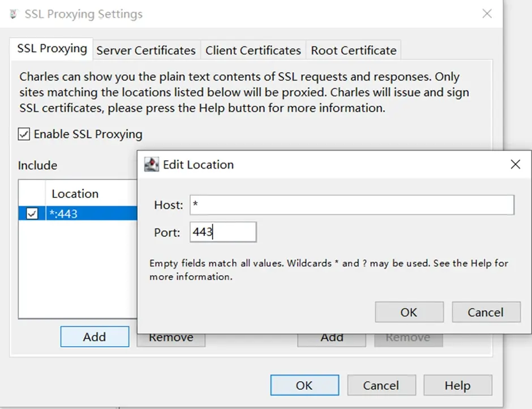Click into the Host input field
Image resolution: width=532 pixels, height=409 pixels.
[x=351, y=205]
